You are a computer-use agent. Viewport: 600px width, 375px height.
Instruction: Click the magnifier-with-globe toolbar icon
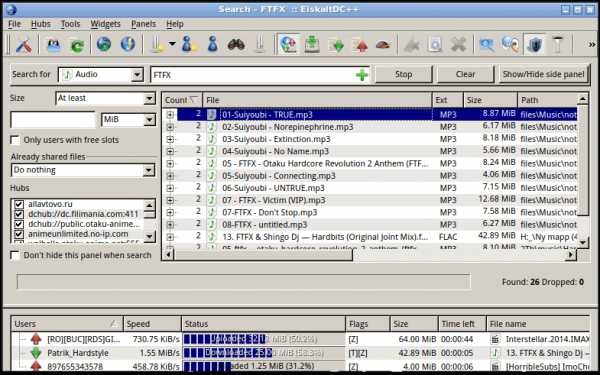pyautogui.click(x=510, y=44)
